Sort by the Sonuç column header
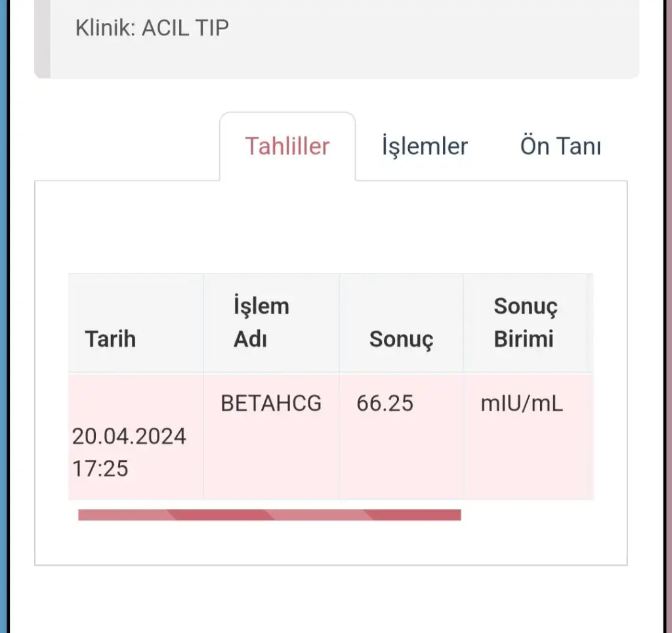The width and height of the screenshot is (672, 633). point(401,339)
